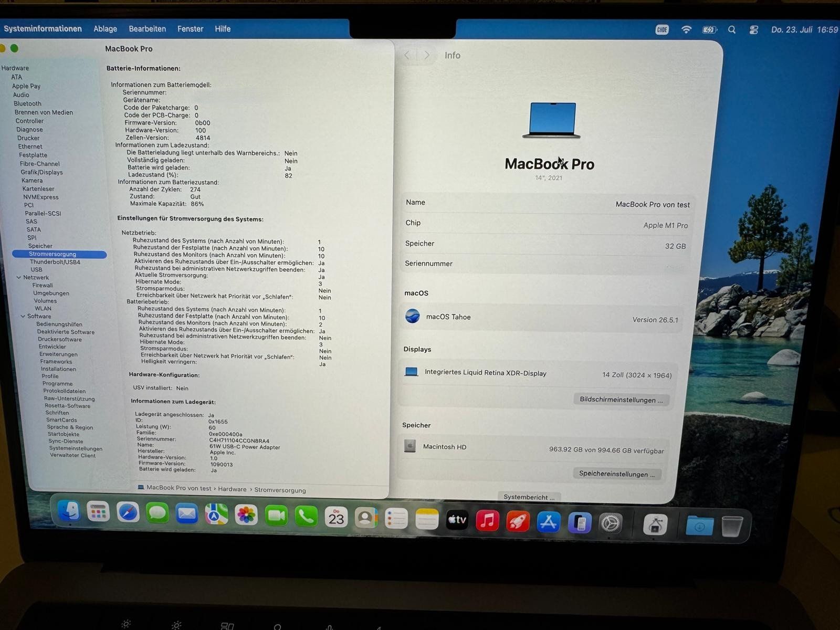Open the Fenster menu
The height and width of the screenshot is (630, 840).
[x=190, y=29]
